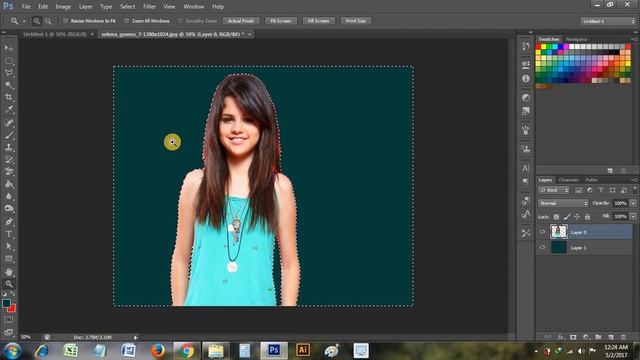Create new adjustment layer icon
The height and width of the screenshot is (360, 640).
(x=586, y=337)
